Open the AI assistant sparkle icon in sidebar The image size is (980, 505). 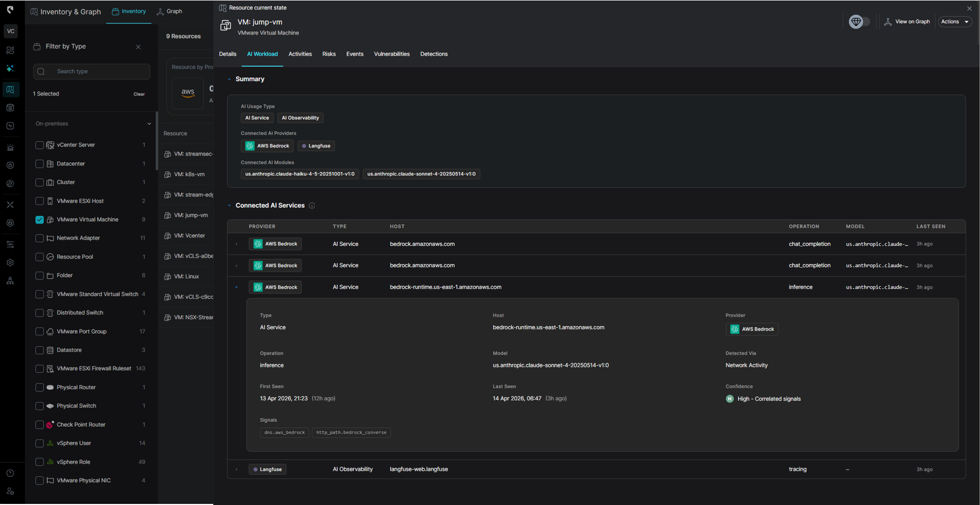(10, 69)
